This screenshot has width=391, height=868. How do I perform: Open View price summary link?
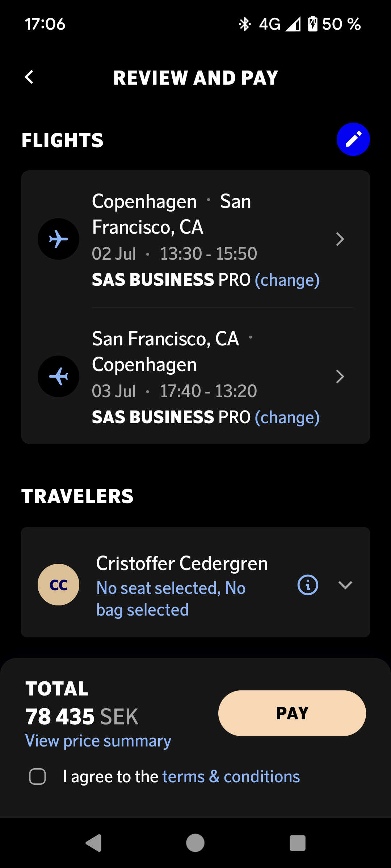click(x=98, y=741)
